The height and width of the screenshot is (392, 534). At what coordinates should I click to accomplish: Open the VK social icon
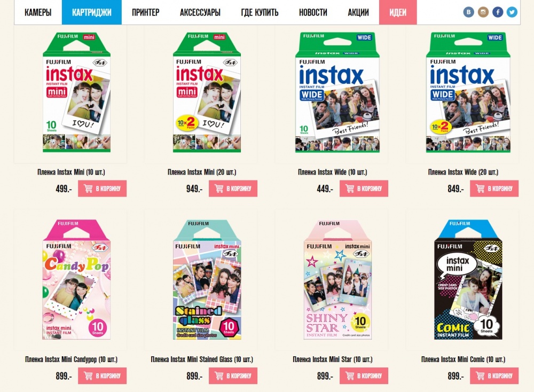tap(469, 12)
